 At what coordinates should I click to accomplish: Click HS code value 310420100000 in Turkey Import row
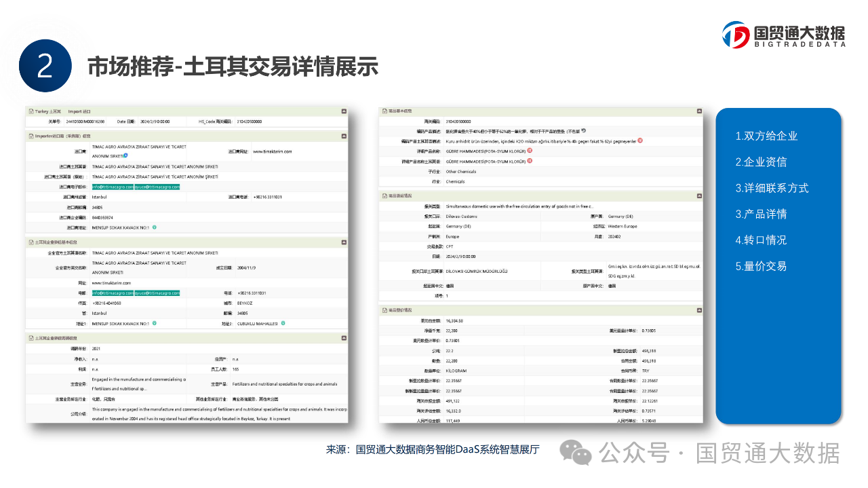click(250, 121)
